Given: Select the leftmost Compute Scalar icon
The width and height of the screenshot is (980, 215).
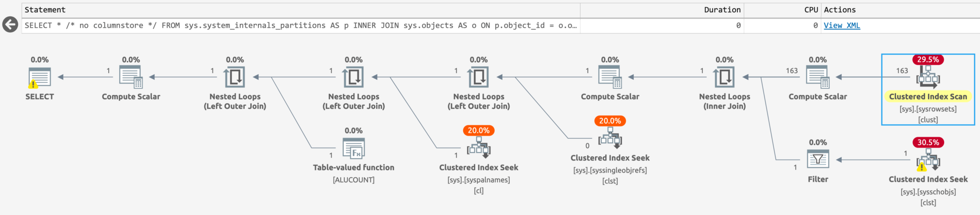Looking at the screenshot, I should [x=131, y=77].
